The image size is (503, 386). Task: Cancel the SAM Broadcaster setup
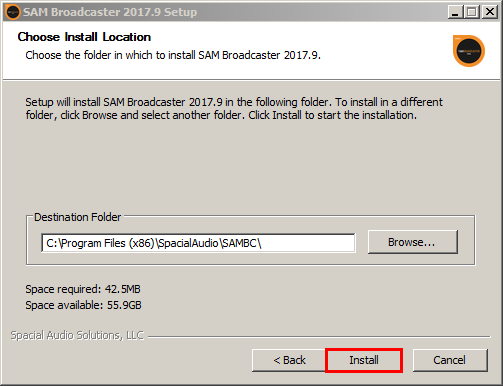click(x=450, y=360)
